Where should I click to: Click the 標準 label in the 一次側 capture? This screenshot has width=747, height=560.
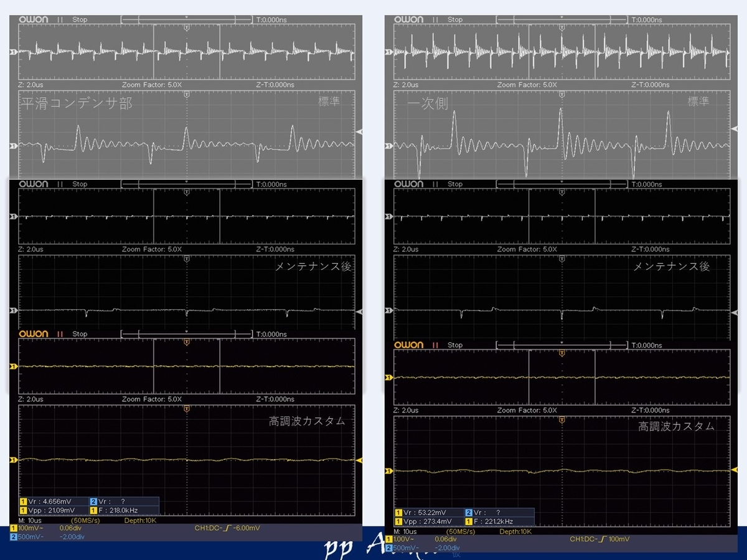(698, 101)
